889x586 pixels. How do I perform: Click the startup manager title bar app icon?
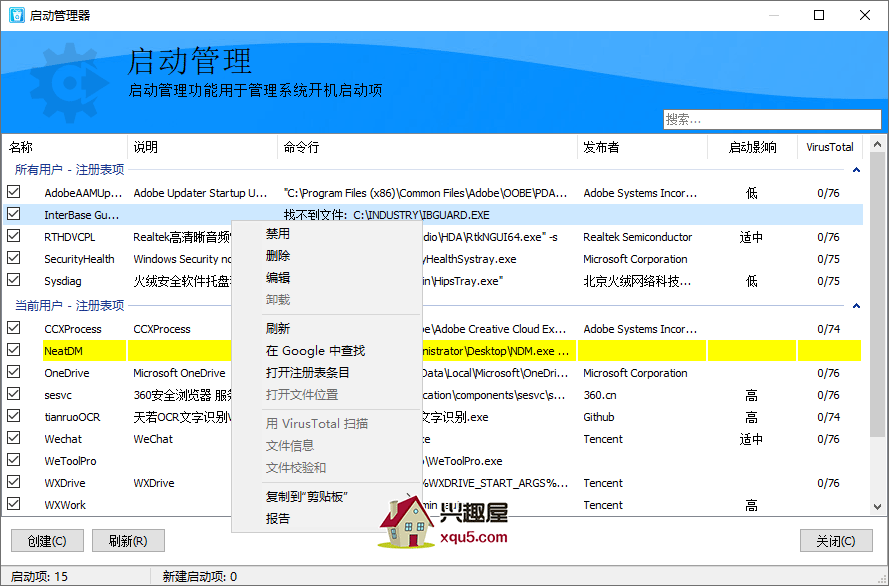(x=16, y=15)
